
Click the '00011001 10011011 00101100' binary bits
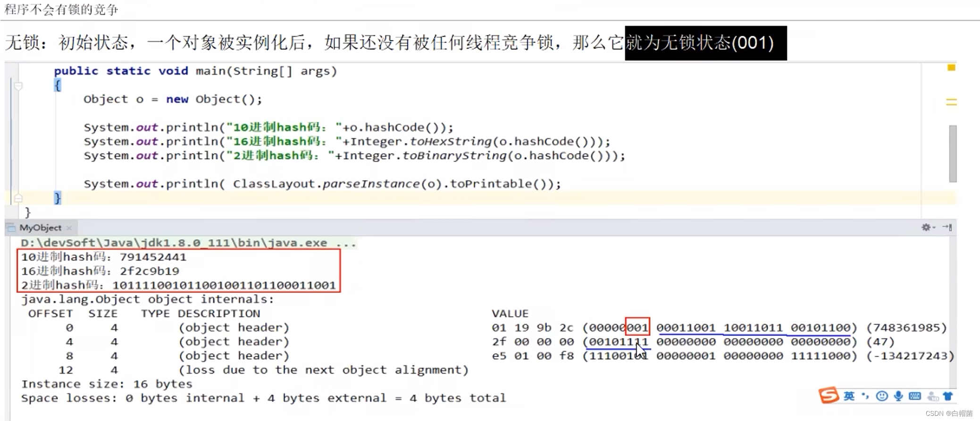(753, 328)
